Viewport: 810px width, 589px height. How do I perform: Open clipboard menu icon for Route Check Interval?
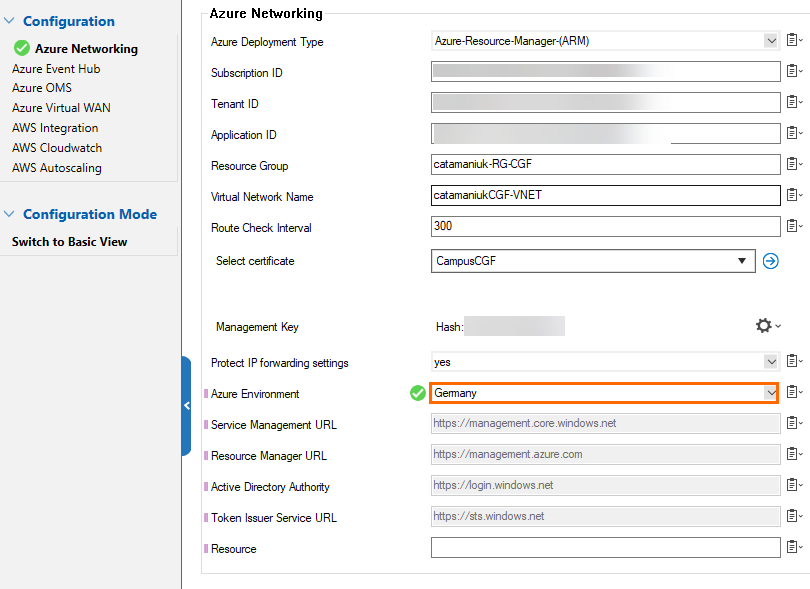794,226
